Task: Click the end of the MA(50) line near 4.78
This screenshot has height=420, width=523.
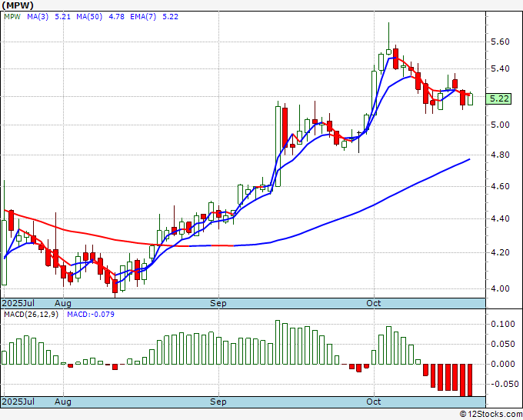Action: pyautogui.click(x=469, y=159)
